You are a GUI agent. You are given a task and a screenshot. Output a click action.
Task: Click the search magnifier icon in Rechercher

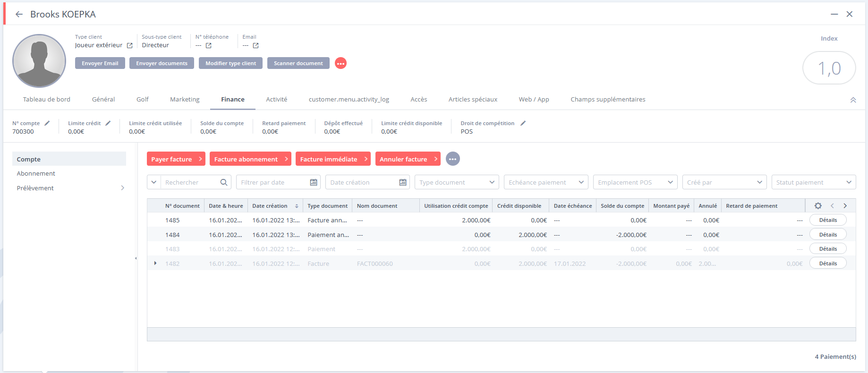224,182
